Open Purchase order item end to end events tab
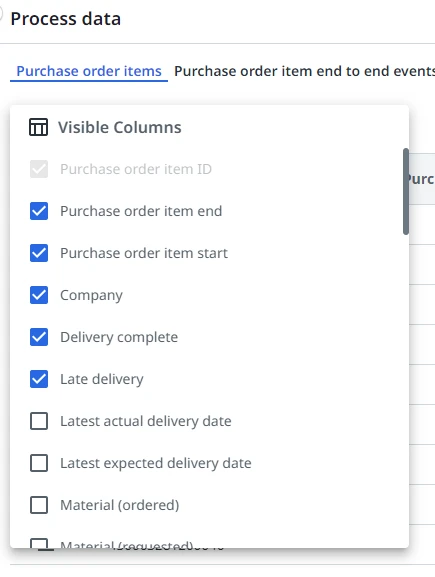The height and width of the screenshot is (577, 435). pyautogui.click(x=304, y=71)
